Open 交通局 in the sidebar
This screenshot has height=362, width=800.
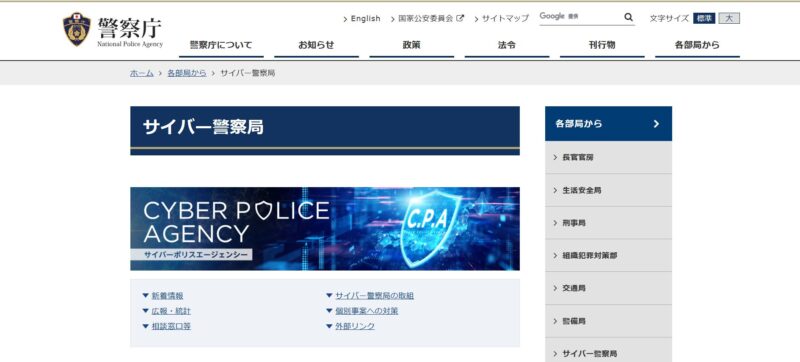pos(608,288)
